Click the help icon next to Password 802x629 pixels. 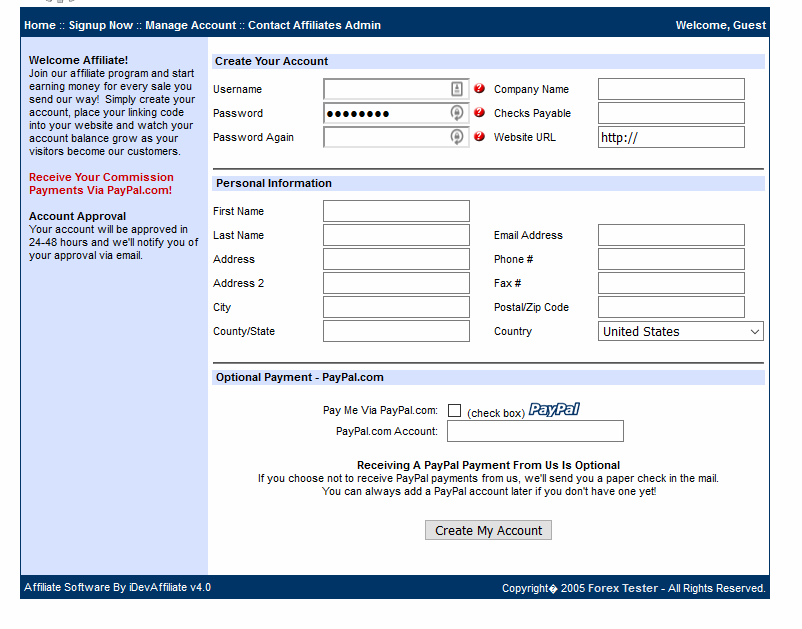[x=479, y=113]
